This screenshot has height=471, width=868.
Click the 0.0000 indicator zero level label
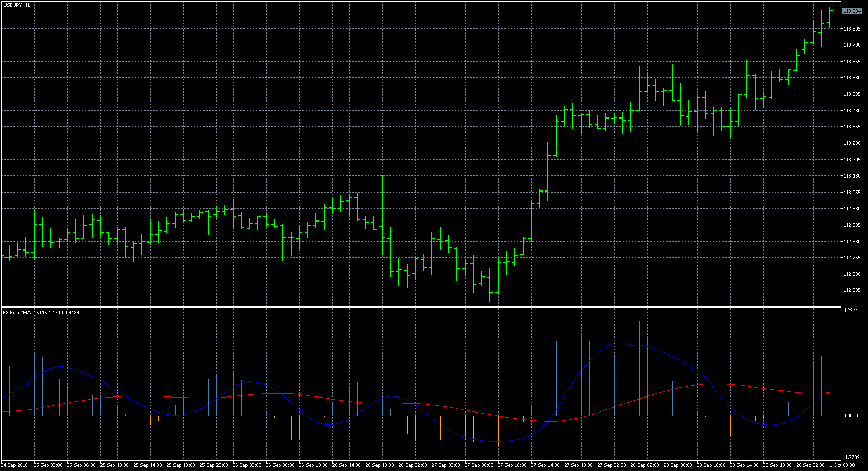851,416
